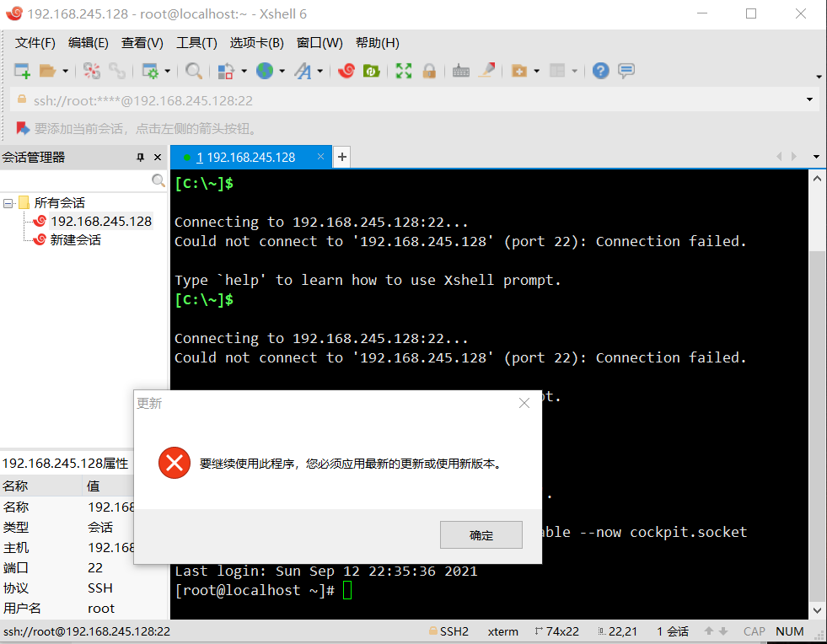Open the address bar history dropdown

tap(809, 99)
